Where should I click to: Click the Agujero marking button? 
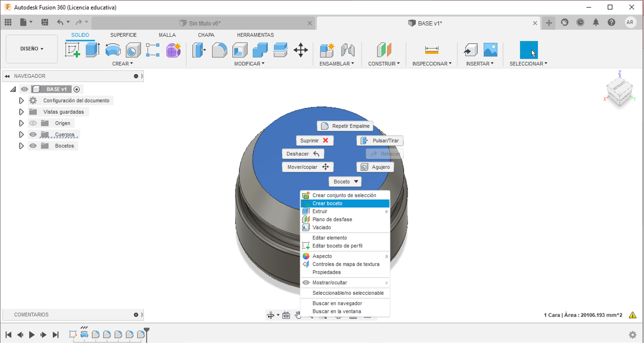pyautogui.click(x=375, y=167)
